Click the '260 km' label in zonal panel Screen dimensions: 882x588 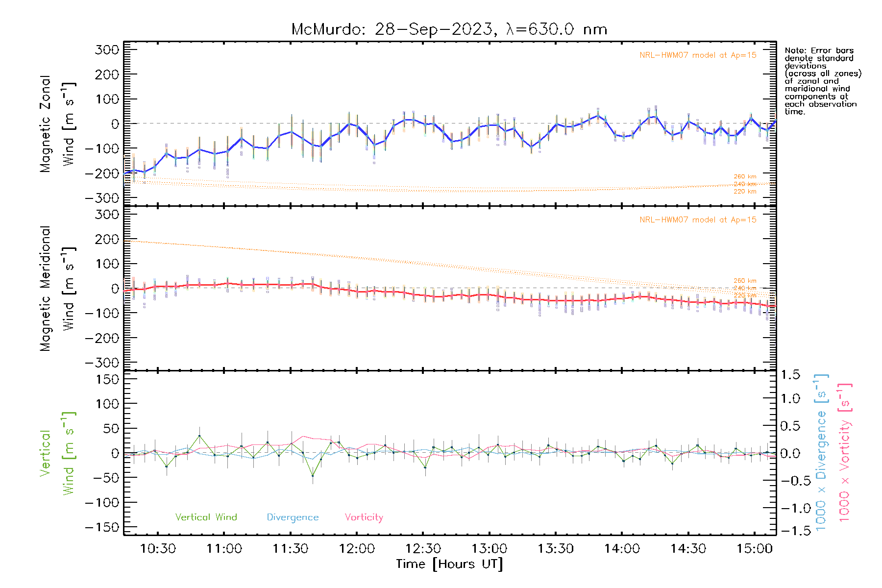click(745, 176)
